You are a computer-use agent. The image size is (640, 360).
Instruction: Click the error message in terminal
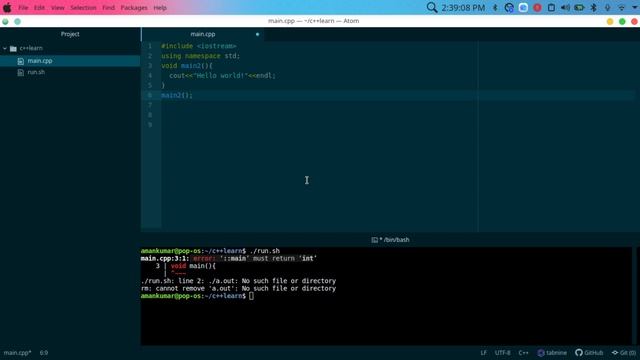pyautogui.click(x=229, y=258)
